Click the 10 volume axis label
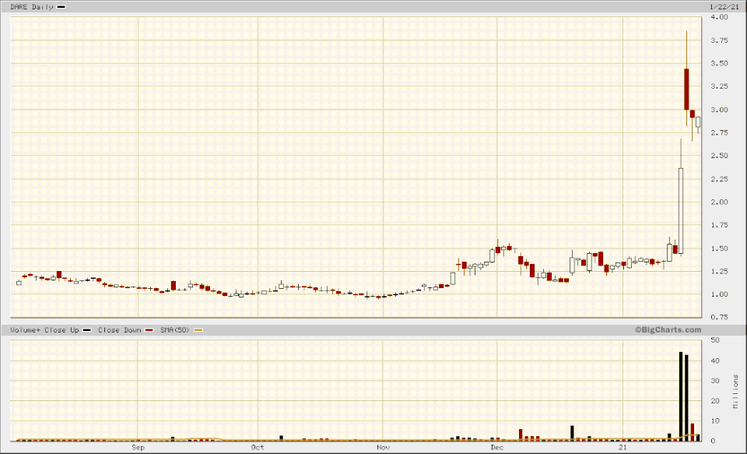The width and height of the screenshot is (747, 454). (715, 421)
